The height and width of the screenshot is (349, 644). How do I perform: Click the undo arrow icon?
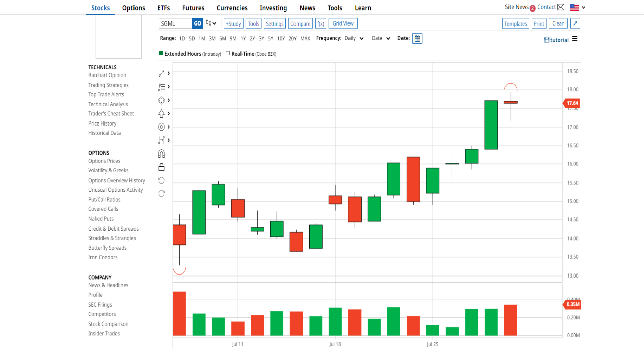161,180
